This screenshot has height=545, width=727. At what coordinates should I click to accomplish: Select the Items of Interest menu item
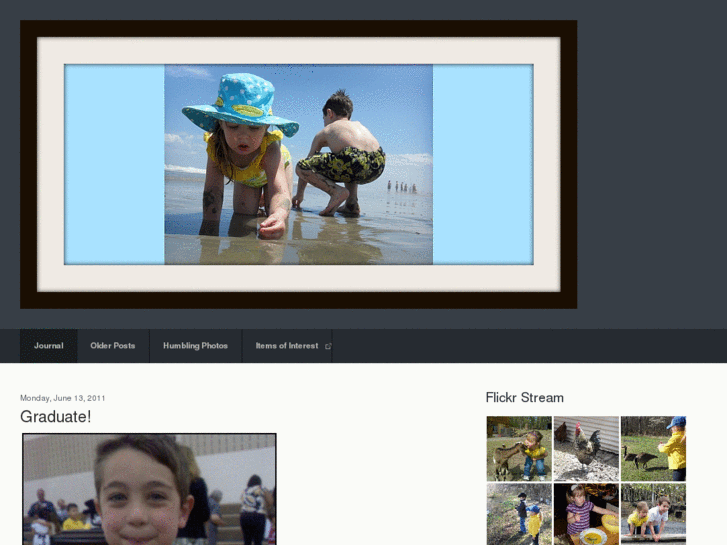286,346
